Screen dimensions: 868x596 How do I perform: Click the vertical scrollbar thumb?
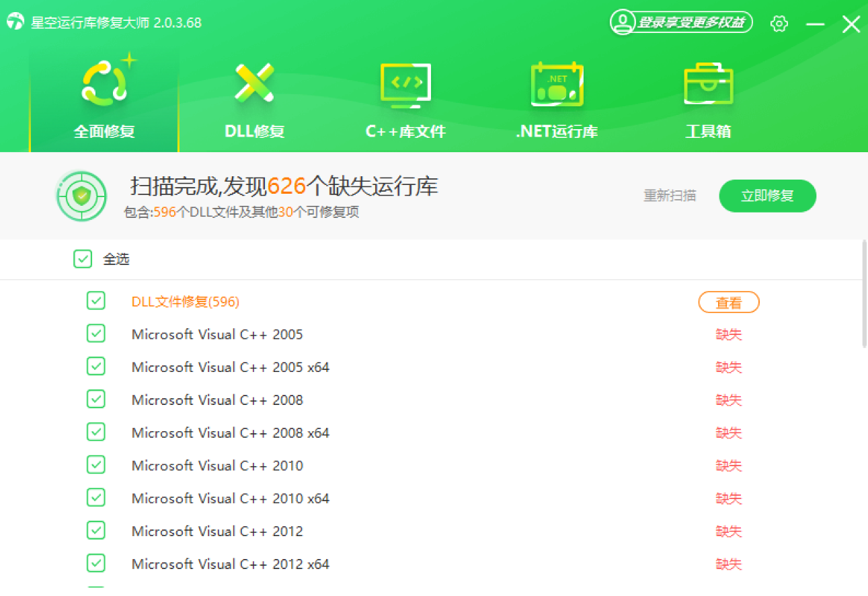[x=864, y=294]
